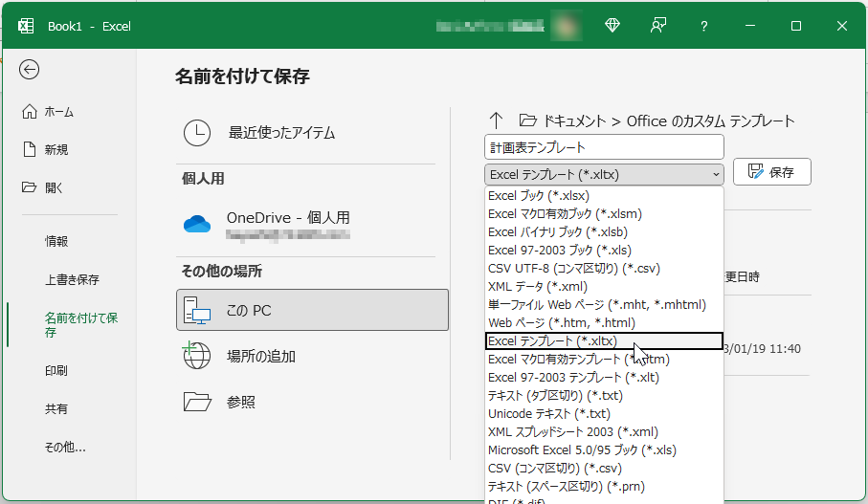Choose CSV (コンマ区切り) (*.csv)
This screenshot has width=868, height=504.
coord(604,468)
